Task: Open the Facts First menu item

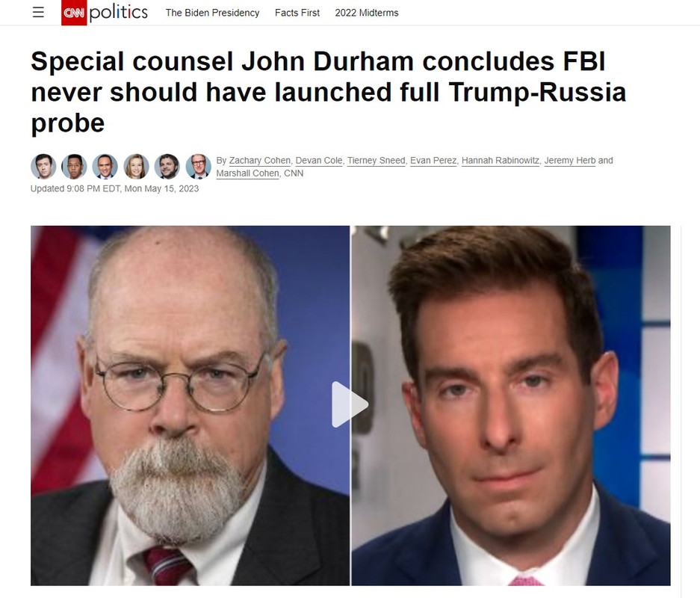Action: (x=297, y=13)
